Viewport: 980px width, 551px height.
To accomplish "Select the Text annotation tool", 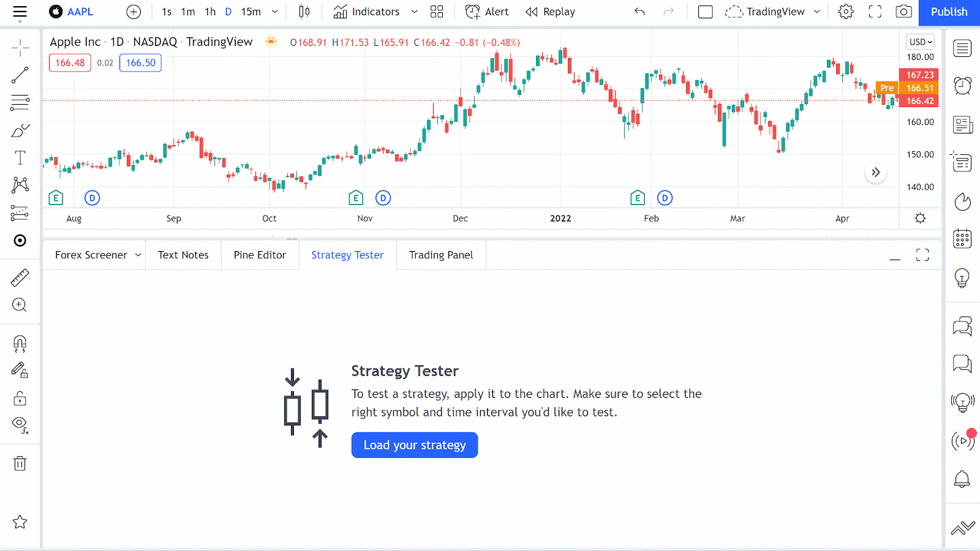I will coord(20,158).
